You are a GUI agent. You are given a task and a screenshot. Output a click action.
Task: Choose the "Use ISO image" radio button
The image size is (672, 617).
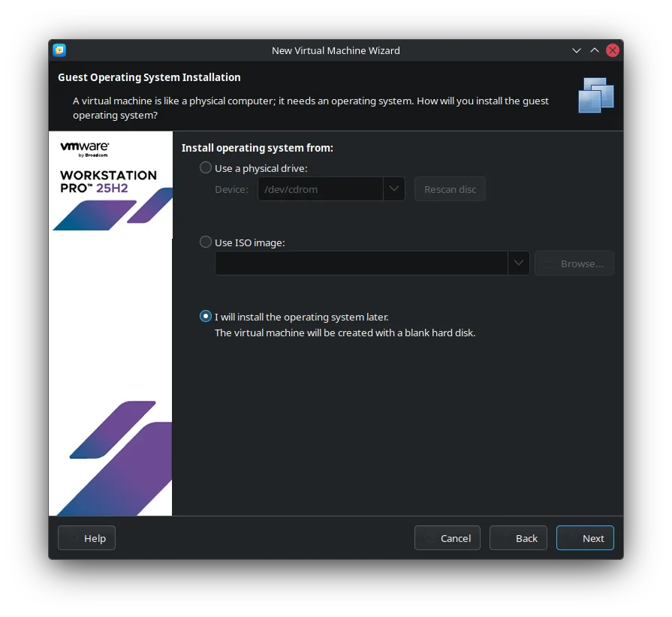[206, 242]
